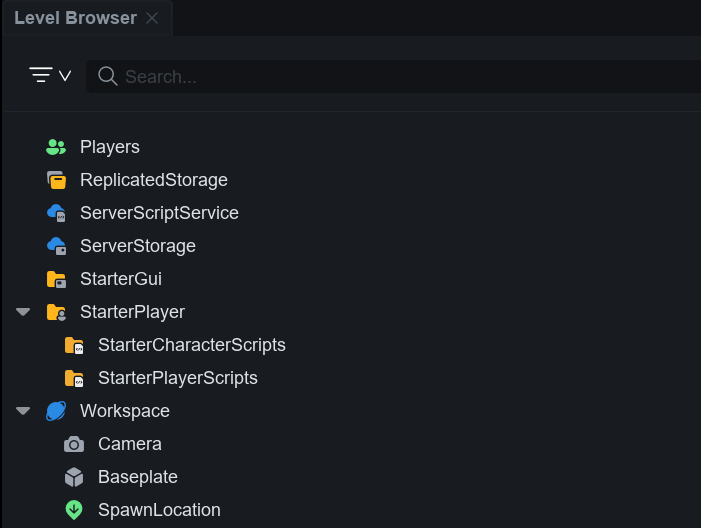701x528 pixels.
Task: Click the Camera icon
Action: click(x=74, y=444)
